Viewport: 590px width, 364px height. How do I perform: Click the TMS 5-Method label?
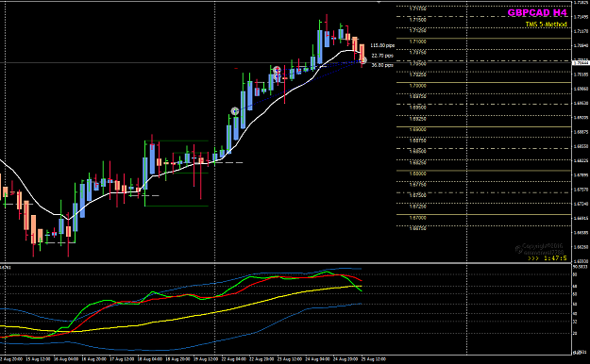(546, 25)
